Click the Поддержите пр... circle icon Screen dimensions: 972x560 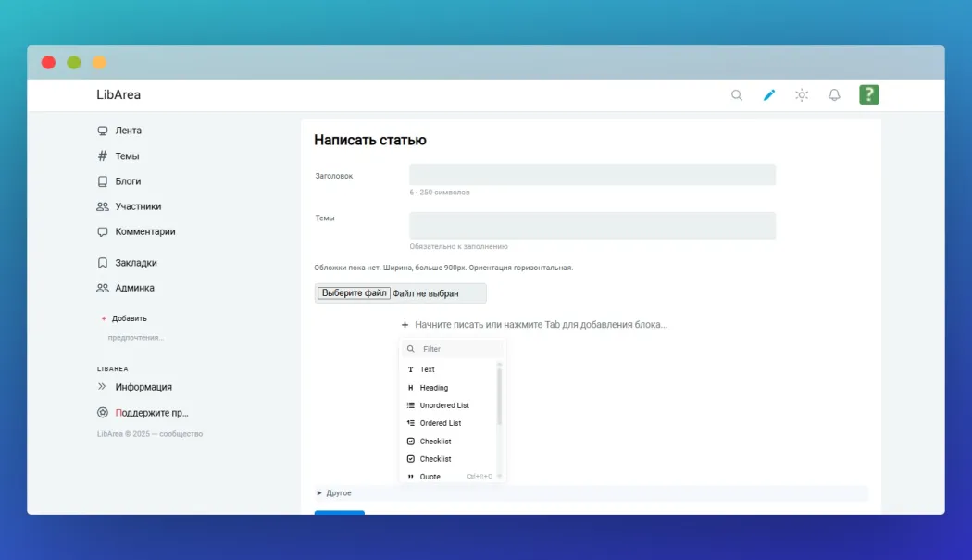[x=102, y=413]
